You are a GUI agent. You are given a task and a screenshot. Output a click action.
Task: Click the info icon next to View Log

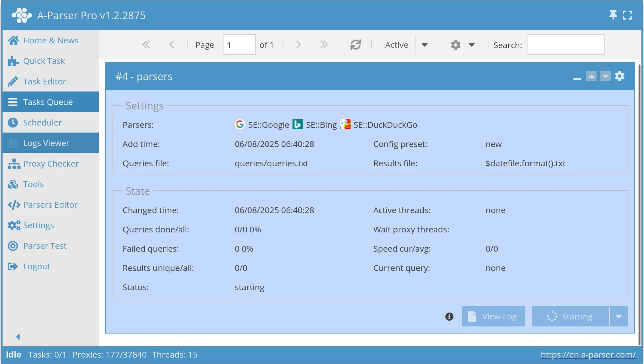pos(449,316)
